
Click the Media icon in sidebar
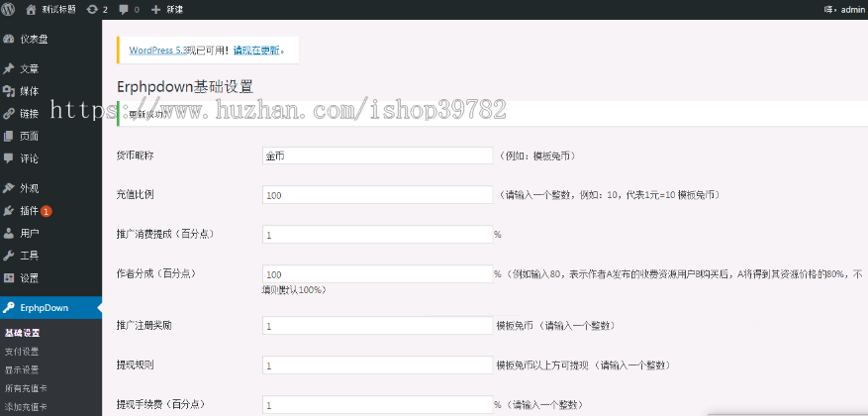coord(8,91)
